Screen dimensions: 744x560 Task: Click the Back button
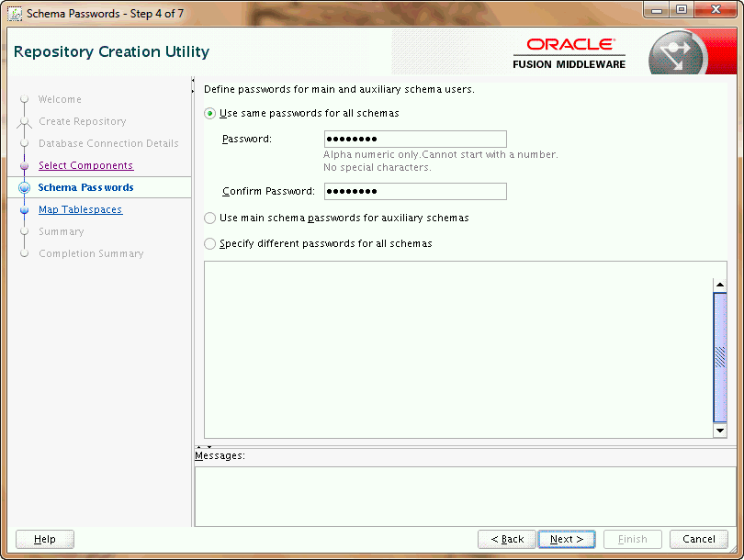[x=507, y=539]
